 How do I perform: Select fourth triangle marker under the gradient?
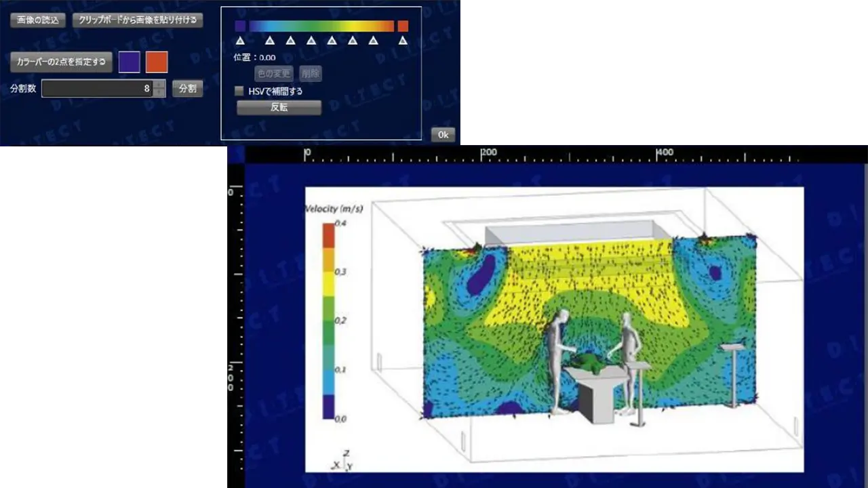pos(311,41)
